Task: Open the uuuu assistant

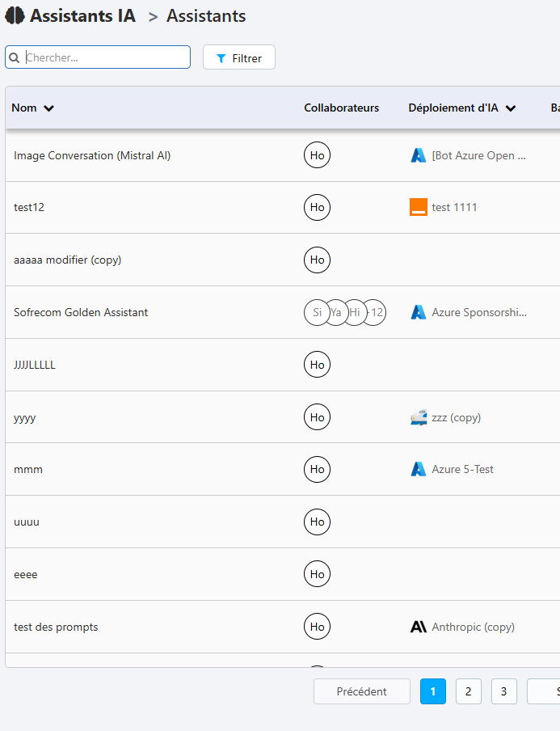Action: [x=27, y=522]
